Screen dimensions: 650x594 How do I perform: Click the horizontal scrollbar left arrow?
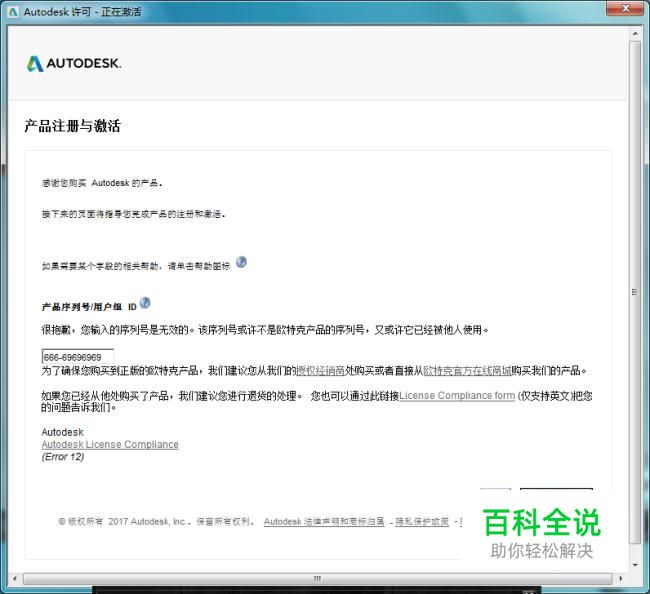15,579
